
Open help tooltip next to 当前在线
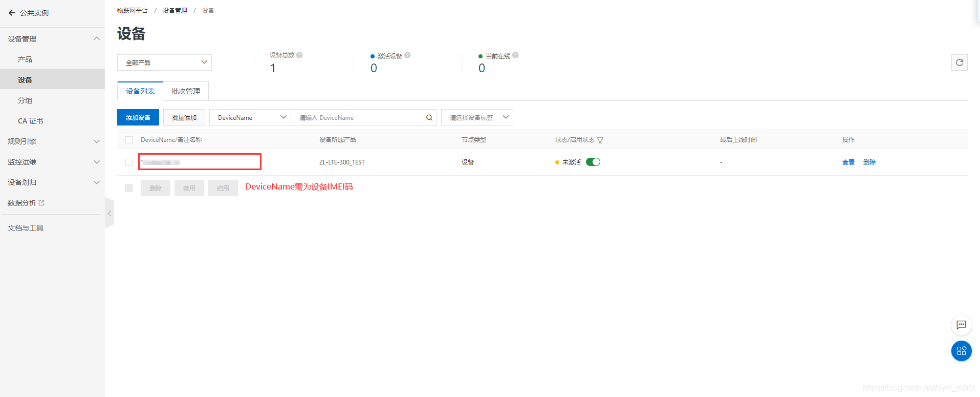tap(515, 55)
